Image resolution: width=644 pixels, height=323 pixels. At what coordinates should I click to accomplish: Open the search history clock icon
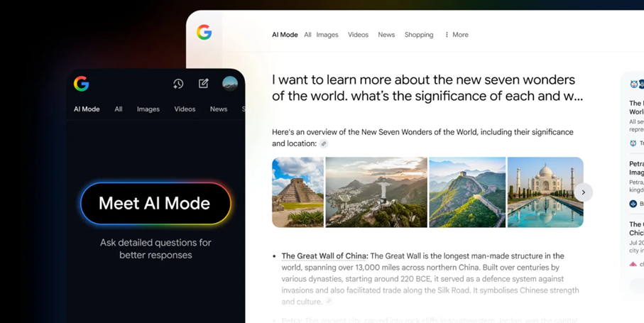(x=178, y=84)
